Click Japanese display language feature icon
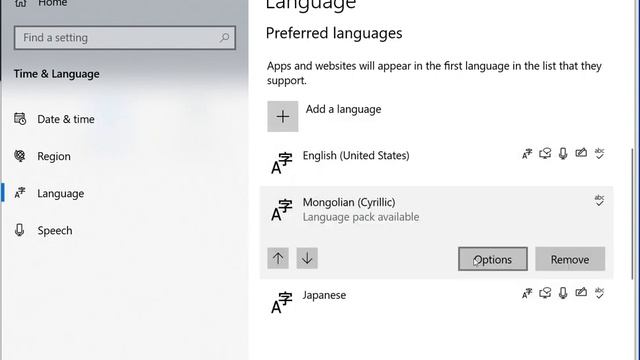Screen dimensions: 640x360 (527, 293)
